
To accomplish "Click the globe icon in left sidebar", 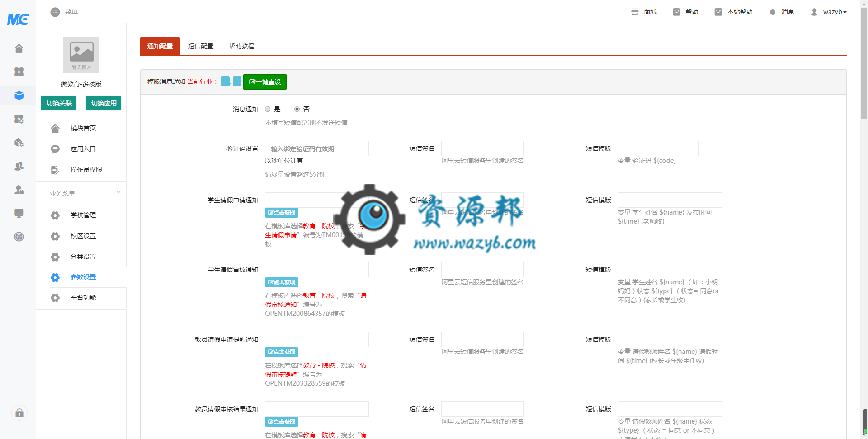I will pyautogui.click(x=19, y=237).
